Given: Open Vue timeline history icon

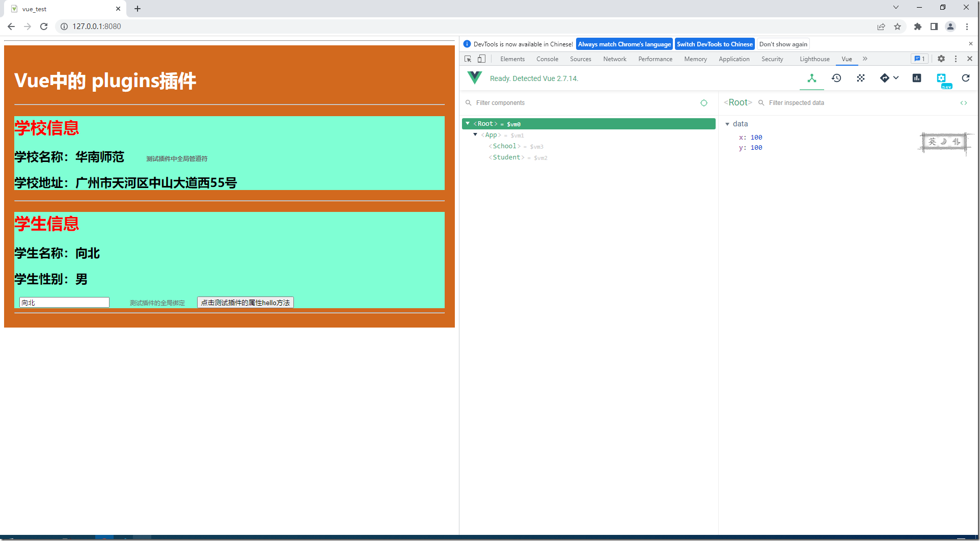Looking at the screenshot, I should 836,78.
